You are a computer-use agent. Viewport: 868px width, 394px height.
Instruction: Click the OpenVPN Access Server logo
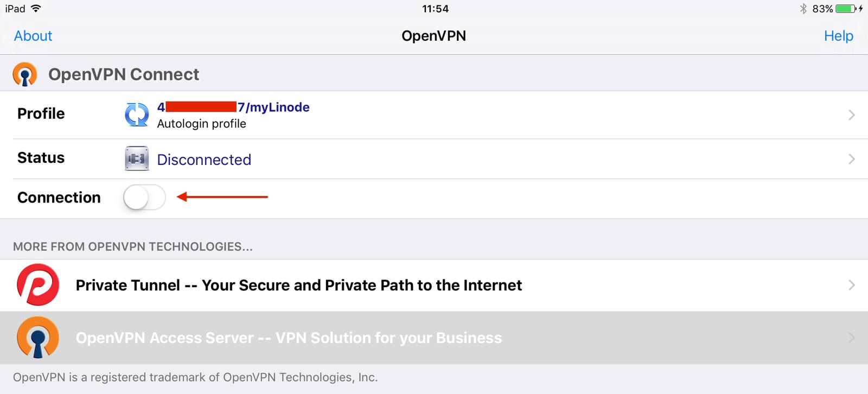coord(37,337)
